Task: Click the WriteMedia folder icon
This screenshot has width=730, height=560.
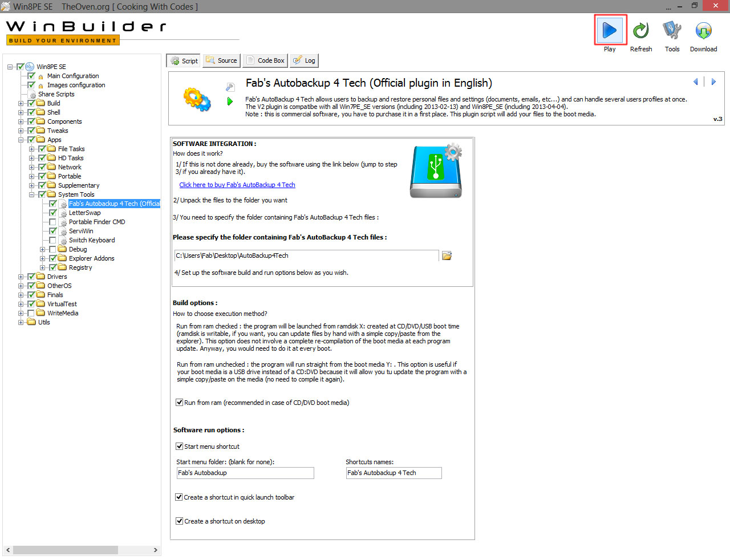Action: click(x=40, y=313)
